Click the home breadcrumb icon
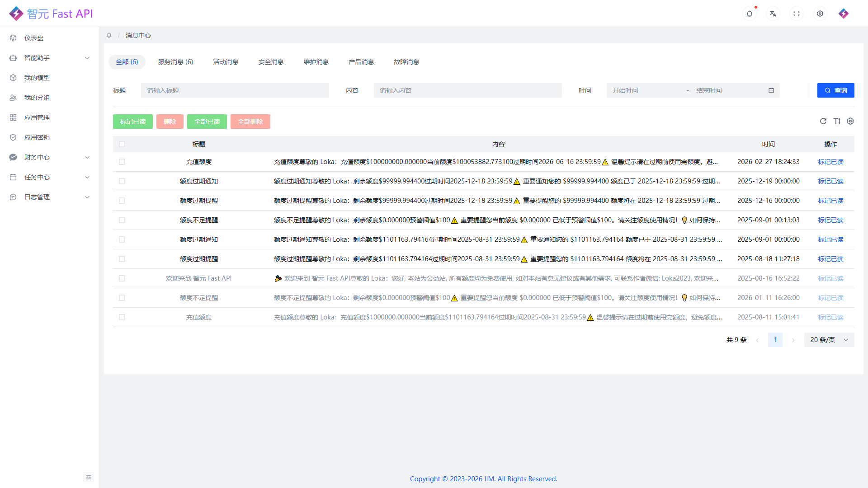Screen dimensions: 868x488 point(109,35)
